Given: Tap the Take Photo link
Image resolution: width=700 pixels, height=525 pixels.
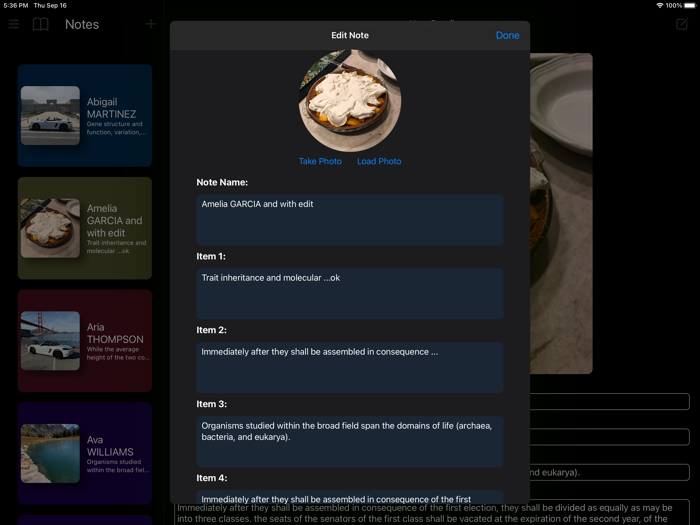Looking at the screenshot, I should 320,161.
